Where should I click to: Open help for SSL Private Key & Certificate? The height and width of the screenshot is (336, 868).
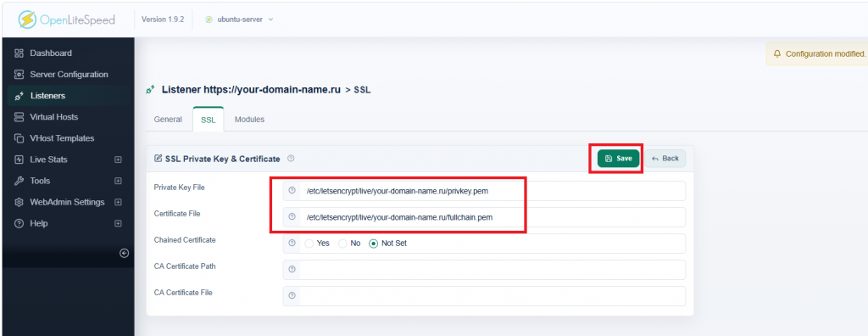[x=291, y=159]
